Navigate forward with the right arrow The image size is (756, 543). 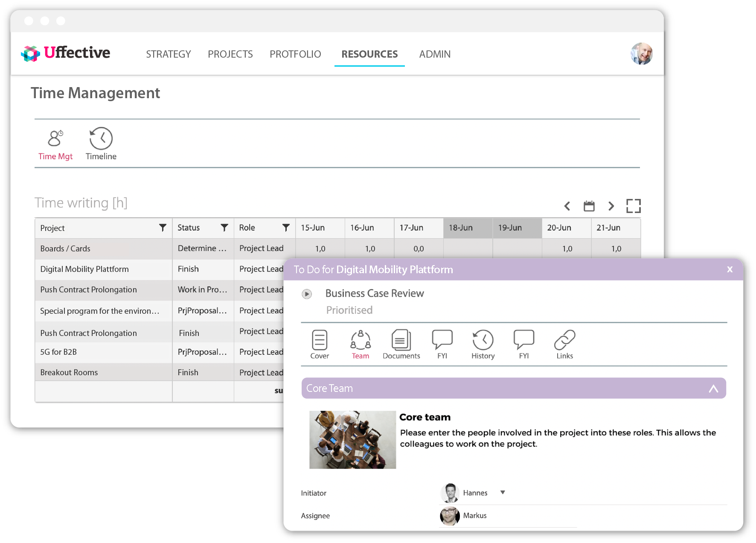[611, 206]
